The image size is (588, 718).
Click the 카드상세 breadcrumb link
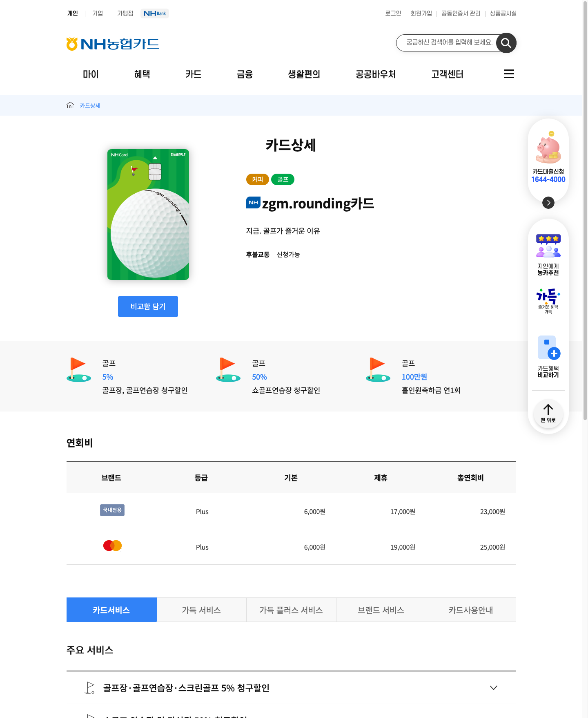pos(90,105)
